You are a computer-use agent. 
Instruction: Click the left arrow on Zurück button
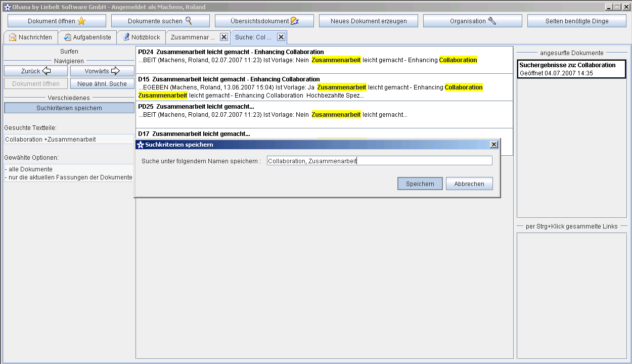coord(47,71)
